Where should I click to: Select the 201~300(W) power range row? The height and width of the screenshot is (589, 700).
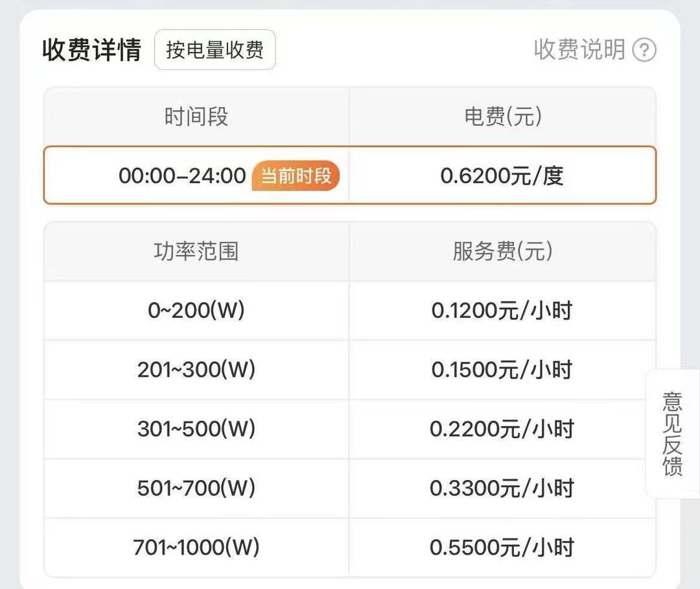196,370
